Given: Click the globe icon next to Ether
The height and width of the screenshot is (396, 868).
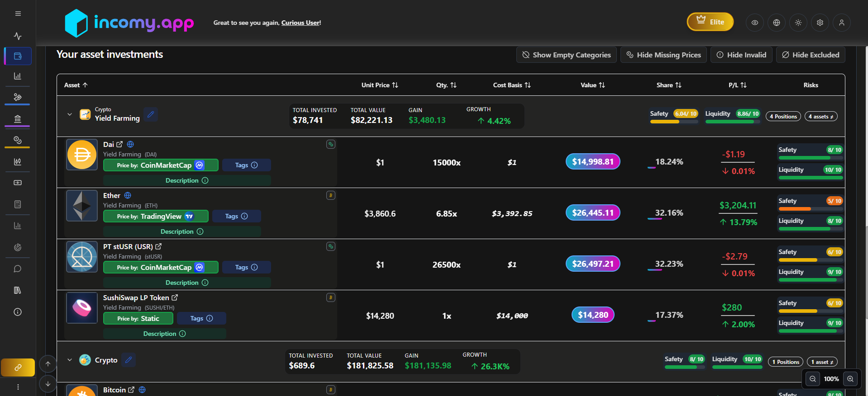Looking at the screenshot, I should tap(128, 195).
